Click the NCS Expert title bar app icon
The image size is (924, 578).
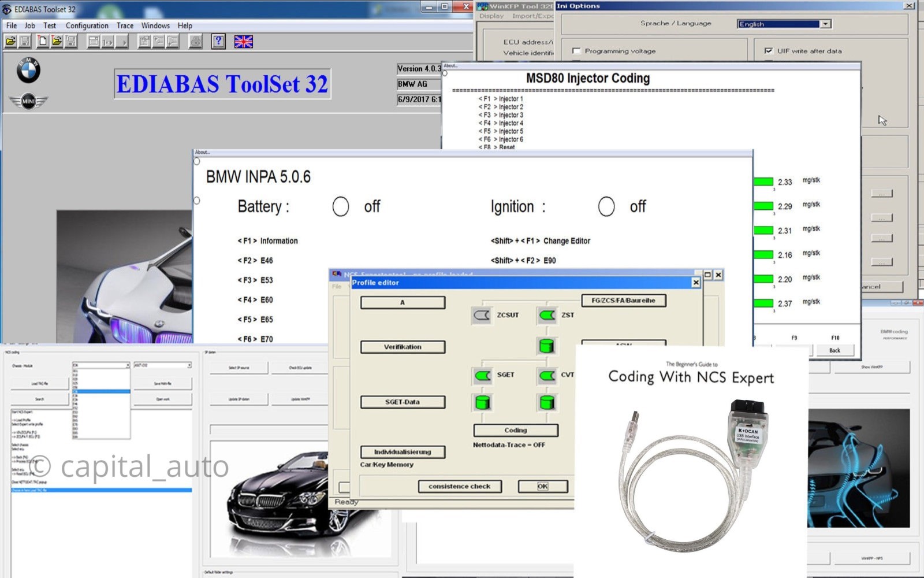[x=337, y=275]
